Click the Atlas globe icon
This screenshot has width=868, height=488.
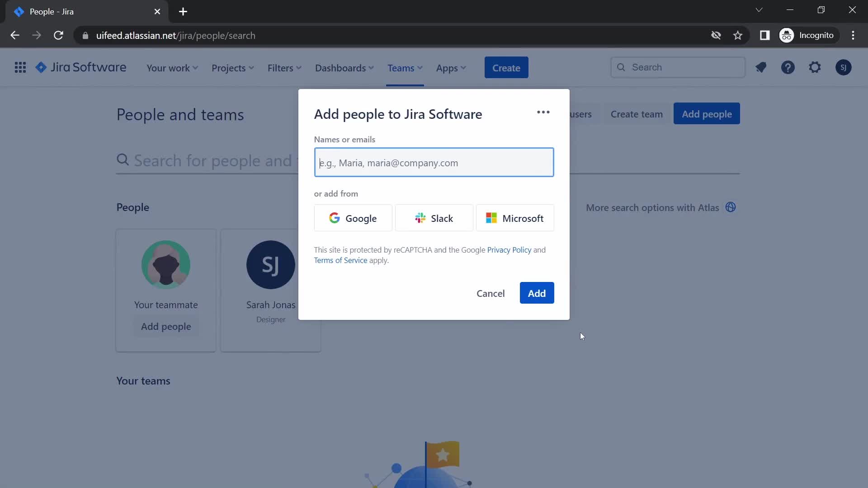(731, 207)
